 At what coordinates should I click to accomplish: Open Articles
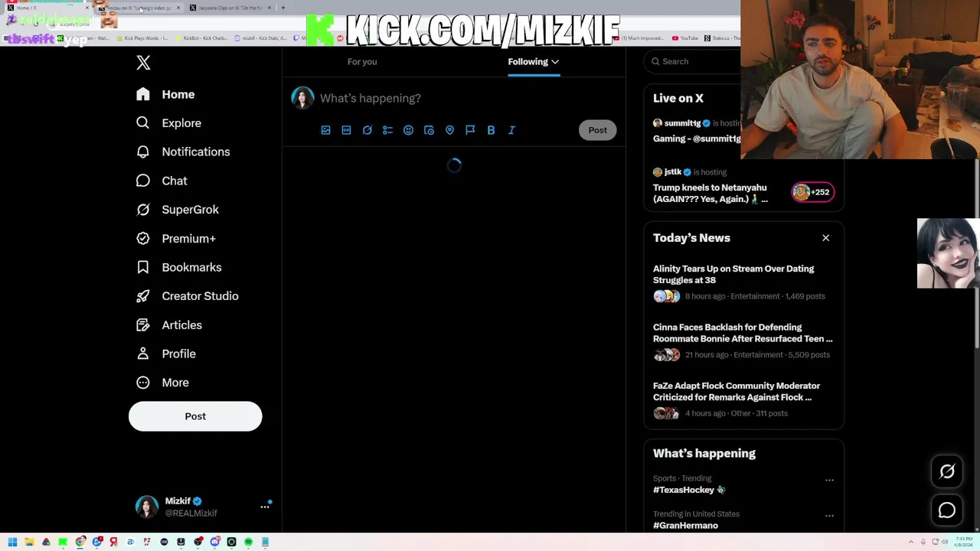point(168,325)
